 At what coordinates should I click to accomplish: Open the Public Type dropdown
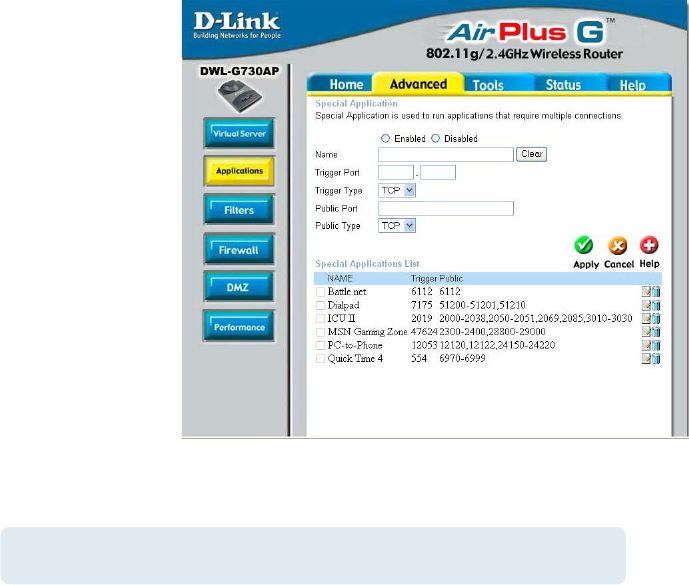click(397, 225)
